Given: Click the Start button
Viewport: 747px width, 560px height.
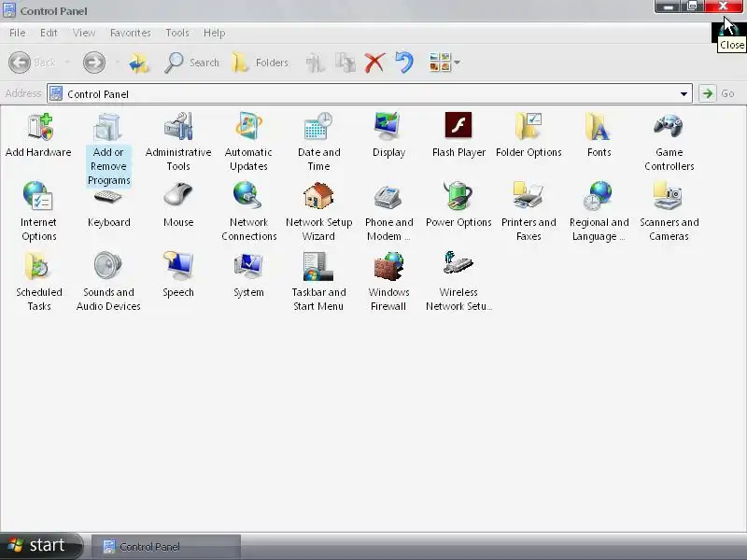Looking at the screenshot, I should pyautogui.click(x=42, y=545).
